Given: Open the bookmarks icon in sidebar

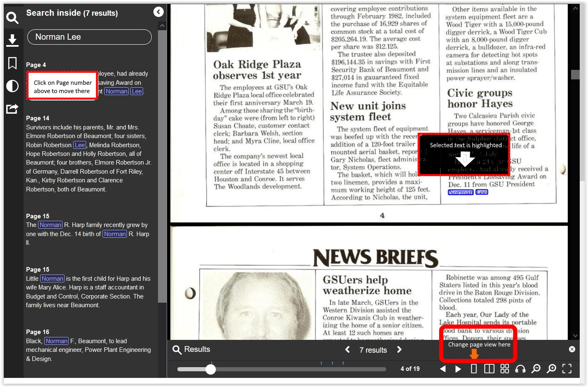Looking at the screenshot, I should click(x=12, y=63).
